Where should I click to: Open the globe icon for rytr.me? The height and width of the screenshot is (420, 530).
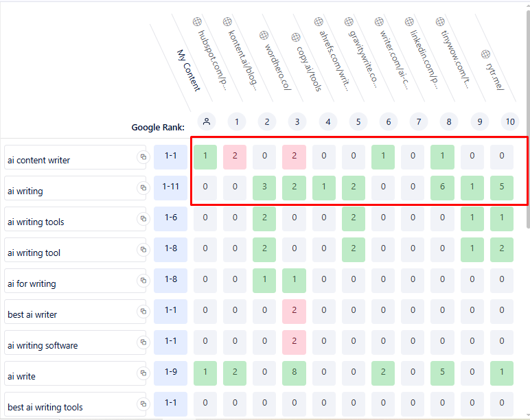pos(485,54)
